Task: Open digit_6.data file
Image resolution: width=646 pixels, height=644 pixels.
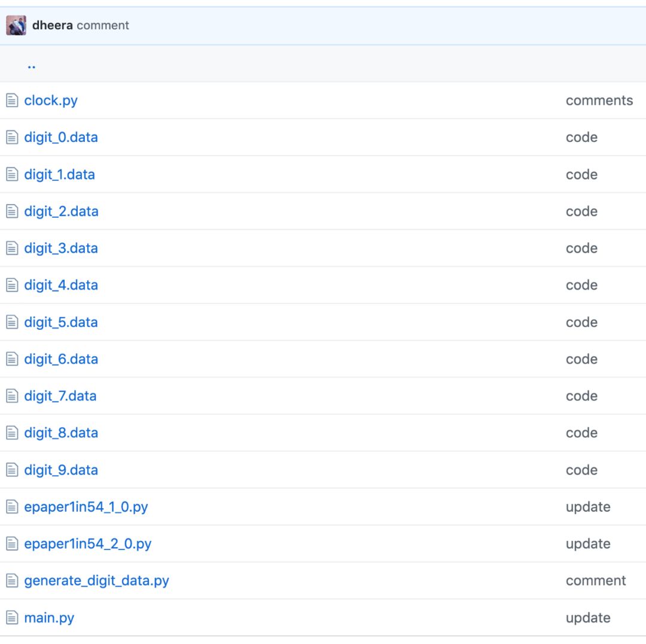Action: tap(61, 359)
